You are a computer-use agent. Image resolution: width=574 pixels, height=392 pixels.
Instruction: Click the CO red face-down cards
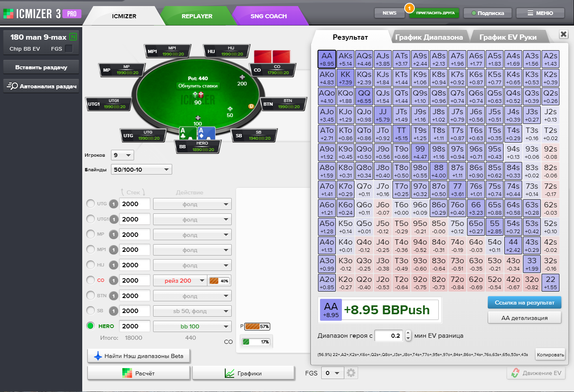272,57
